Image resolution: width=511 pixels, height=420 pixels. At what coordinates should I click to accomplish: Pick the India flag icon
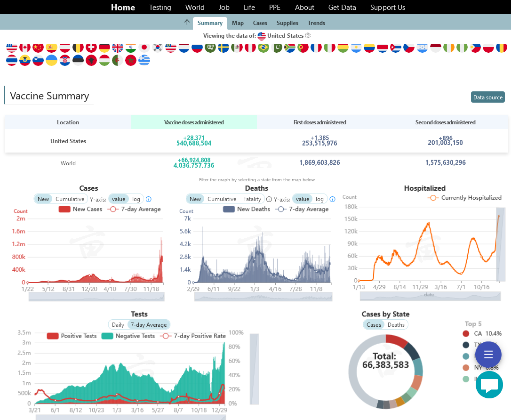(131, 48)
